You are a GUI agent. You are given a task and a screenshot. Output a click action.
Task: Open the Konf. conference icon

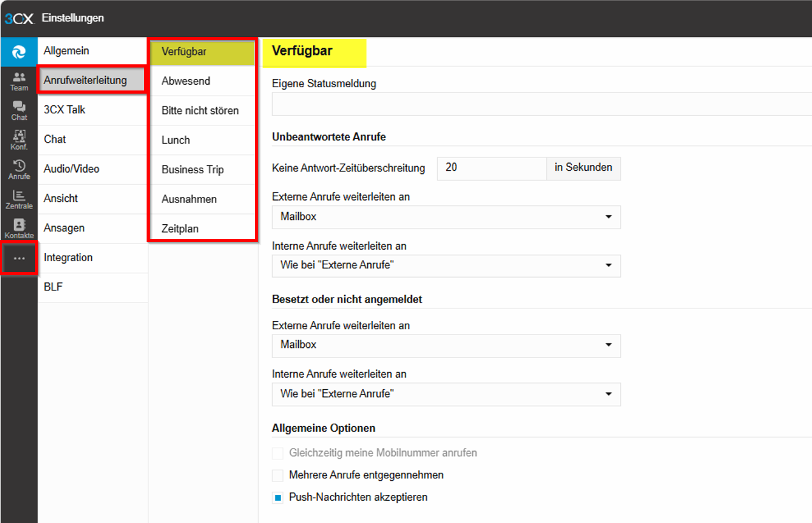click(19, 140)
